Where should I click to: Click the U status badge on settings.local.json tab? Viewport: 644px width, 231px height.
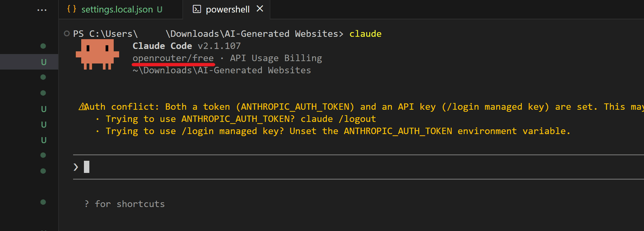coord(160,10)
